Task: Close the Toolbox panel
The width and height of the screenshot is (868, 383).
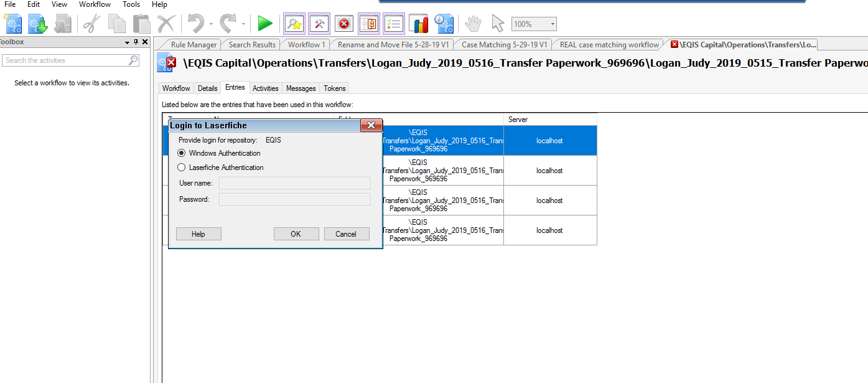Action: coord(145,42)
